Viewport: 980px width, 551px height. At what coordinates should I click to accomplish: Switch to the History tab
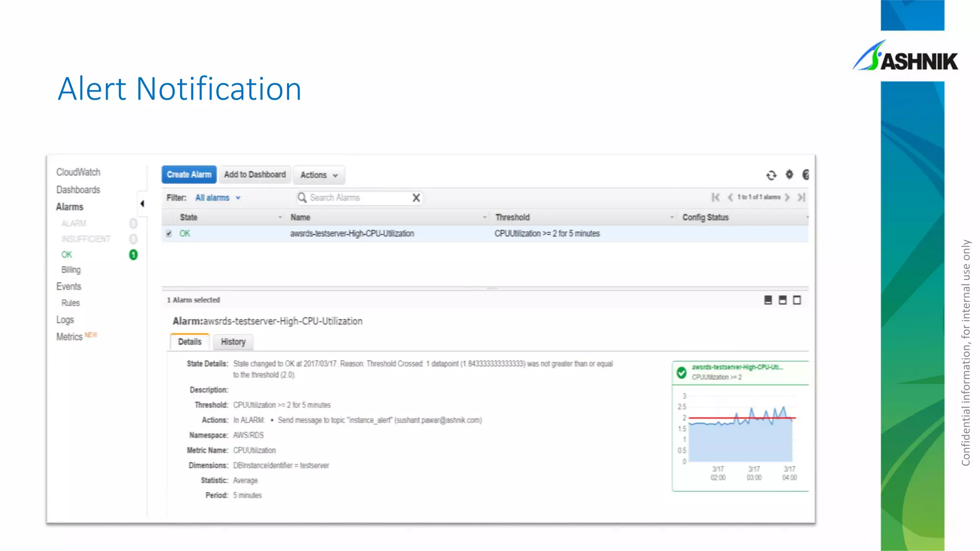click(x=233, y=342)
